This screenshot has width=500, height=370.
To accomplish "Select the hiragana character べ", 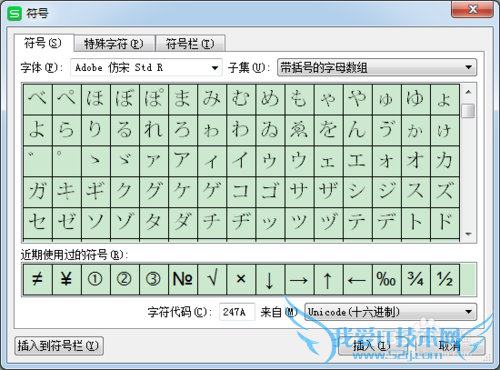I will coord(37,99).
